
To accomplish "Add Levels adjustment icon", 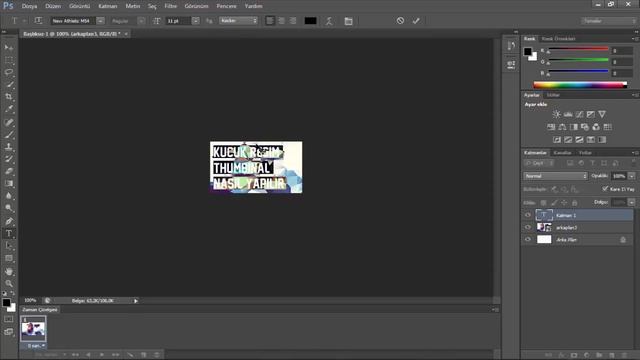I will (568, 114).
